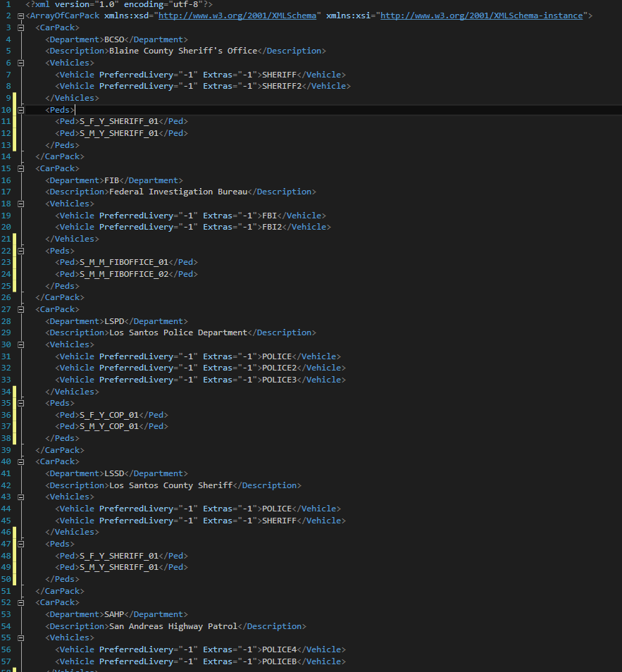622x672 pixels.
Task: Collapse the Peds fold on line 10
Action: (x=20, y=110)
